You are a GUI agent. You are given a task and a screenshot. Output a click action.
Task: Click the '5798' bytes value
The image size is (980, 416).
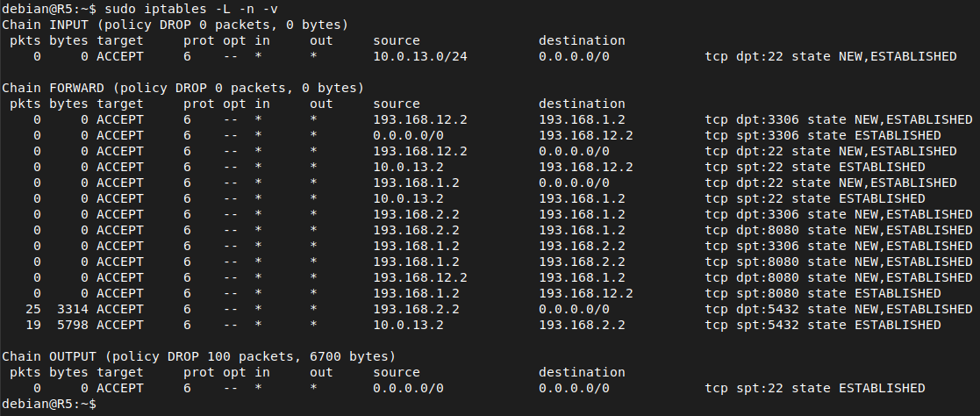tap(73, 325)
